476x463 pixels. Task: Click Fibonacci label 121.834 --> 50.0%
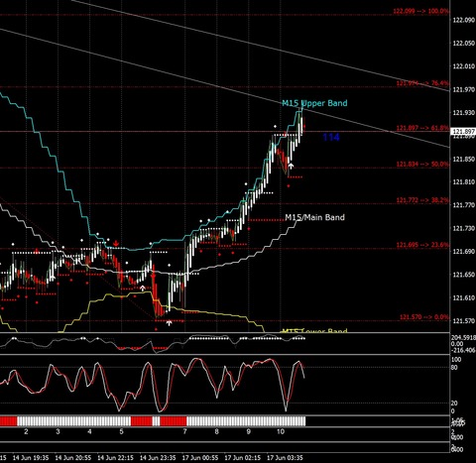(422, 164)
